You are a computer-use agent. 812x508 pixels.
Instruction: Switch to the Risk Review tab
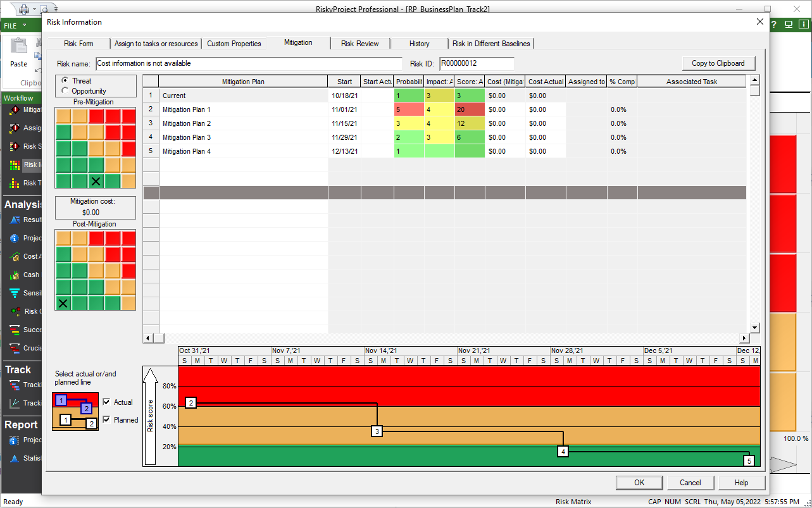pos(359,44)
